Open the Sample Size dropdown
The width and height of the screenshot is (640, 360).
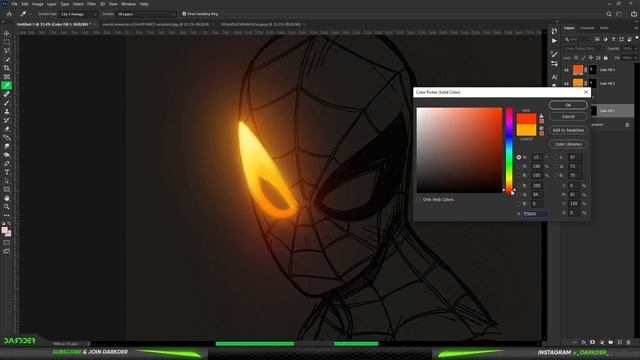(x=79, y=14)
